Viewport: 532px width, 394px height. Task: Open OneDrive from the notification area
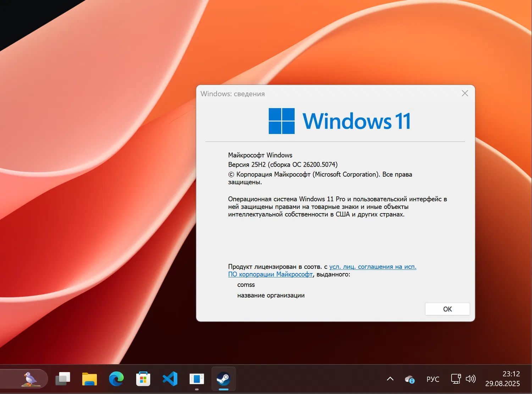pyautogui.click(x=410, y=379)
